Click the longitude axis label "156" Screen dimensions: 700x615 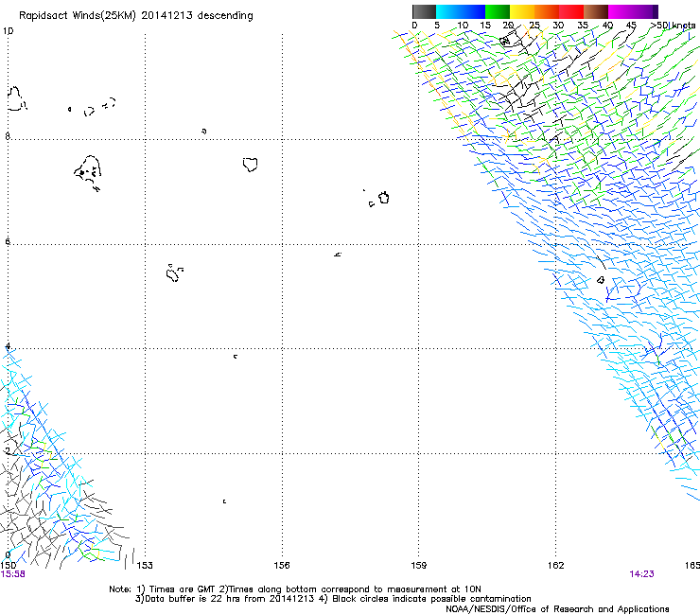[282, 566]
